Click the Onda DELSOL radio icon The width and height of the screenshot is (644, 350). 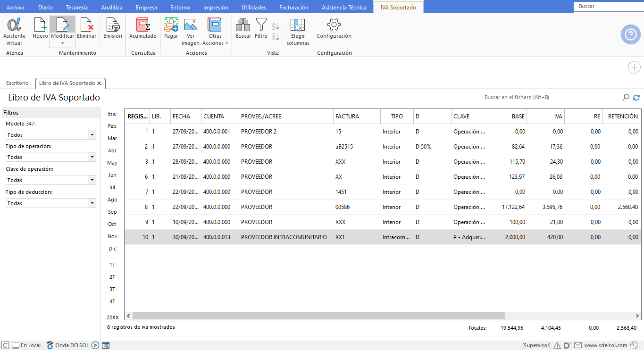tap(50, 345)
